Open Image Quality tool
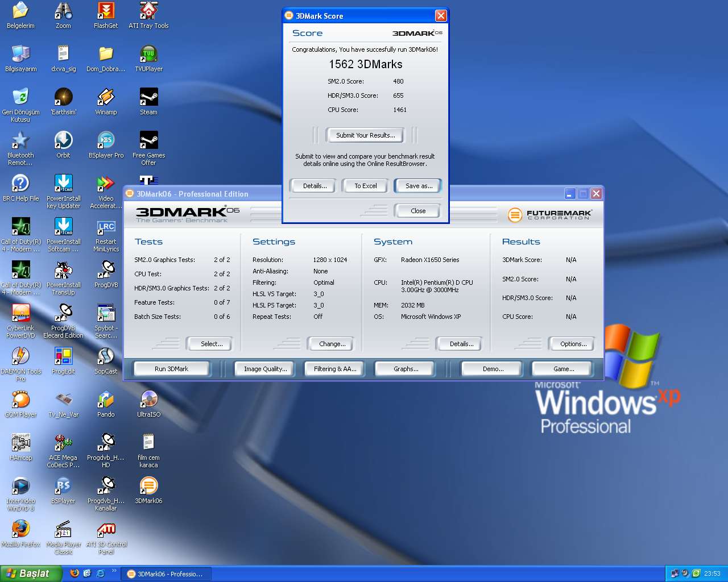Image resolution: width=728 pixels, height=582 pixels. (x=265, y=369)
